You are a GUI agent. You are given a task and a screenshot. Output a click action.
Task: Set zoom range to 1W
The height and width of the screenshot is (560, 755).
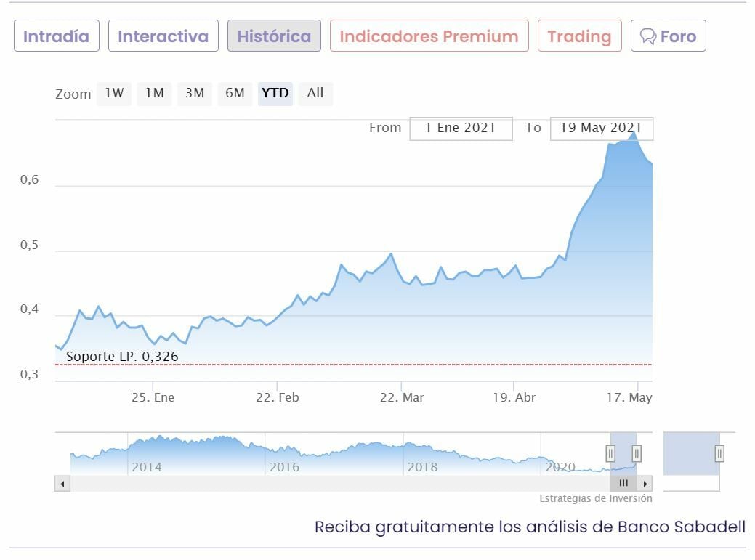[114, 93]
